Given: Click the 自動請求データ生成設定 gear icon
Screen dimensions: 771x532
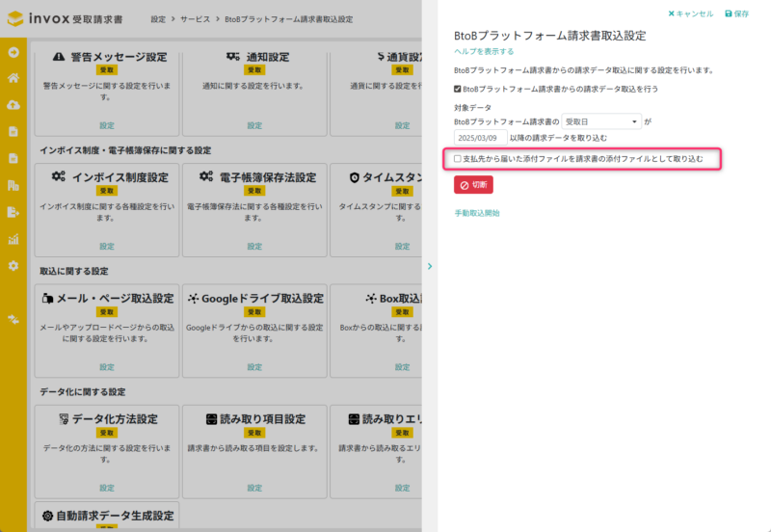Looking at the screenshot, I should (x=47, y=516).
